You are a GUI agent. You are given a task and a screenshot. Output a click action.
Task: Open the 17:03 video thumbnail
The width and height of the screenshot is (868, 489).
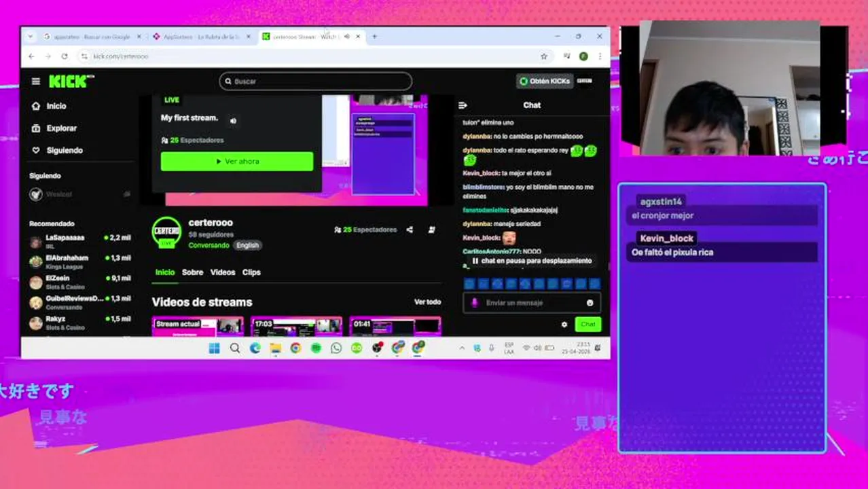coord(296,326)
